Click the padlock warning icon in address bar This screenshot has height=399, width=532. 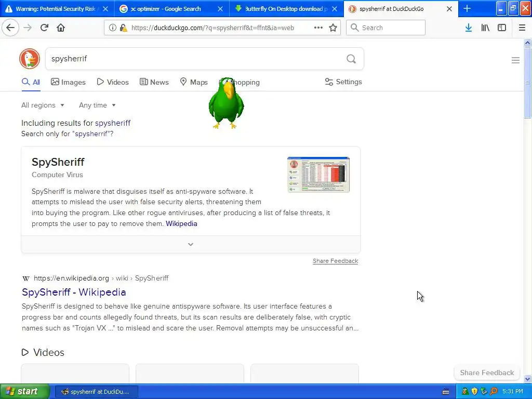(124, 28)
